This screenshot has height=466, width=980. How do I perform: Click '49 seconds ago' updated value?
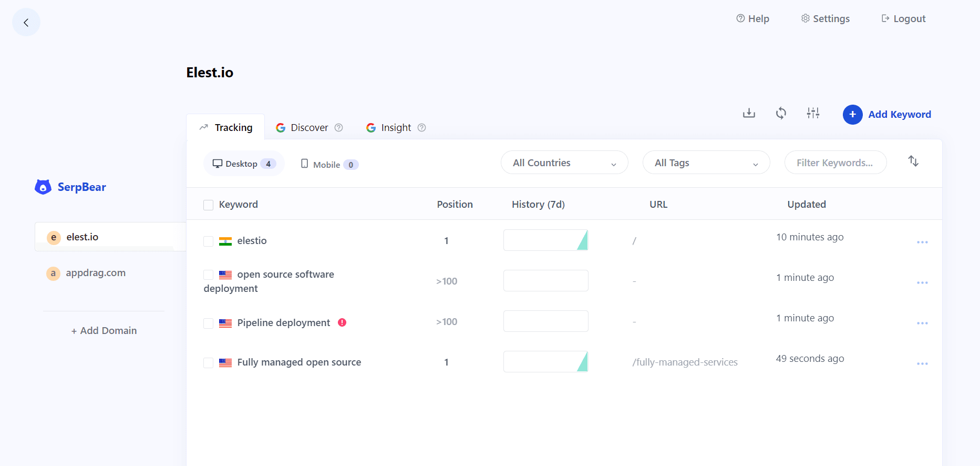(x=810, y=359)
